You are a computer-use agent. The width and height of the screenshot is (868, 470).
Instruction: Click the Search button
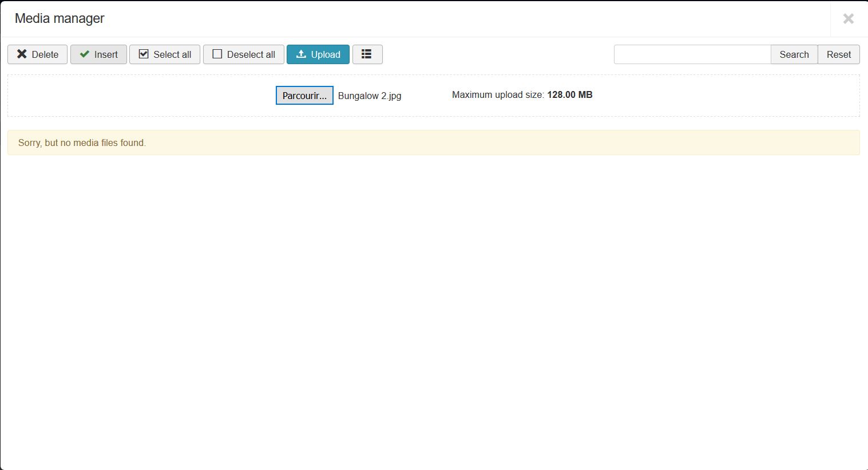point(794,54)
